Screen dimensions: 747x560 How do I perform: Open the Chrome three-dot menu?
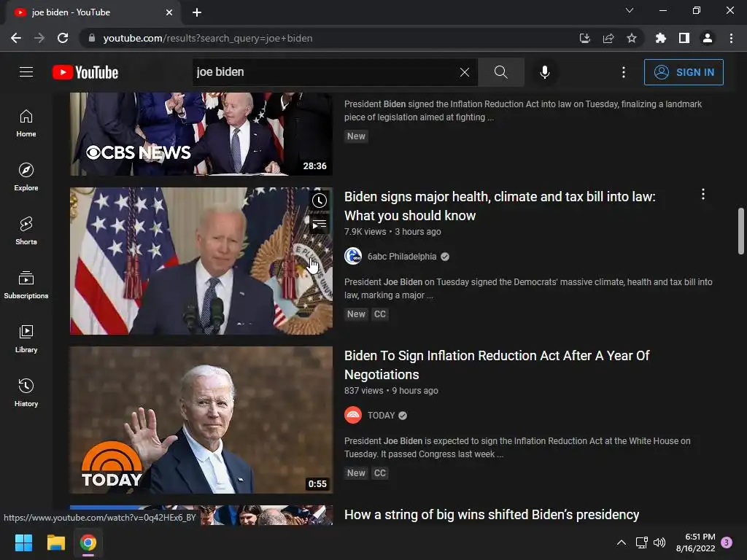[731, 38]
